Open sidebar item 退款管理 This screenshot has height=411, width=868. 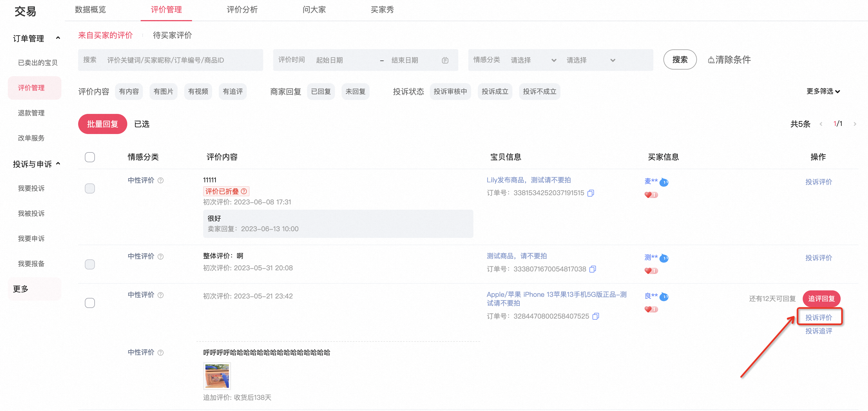31,113
